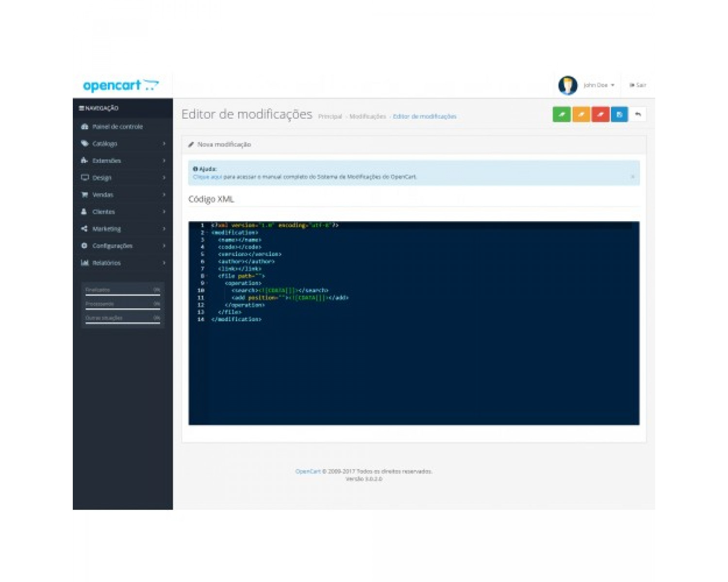The width and height of the screenshot is (728, 582).
Task: Click the Relatórios bar chart icon
Action: [86, 262]
